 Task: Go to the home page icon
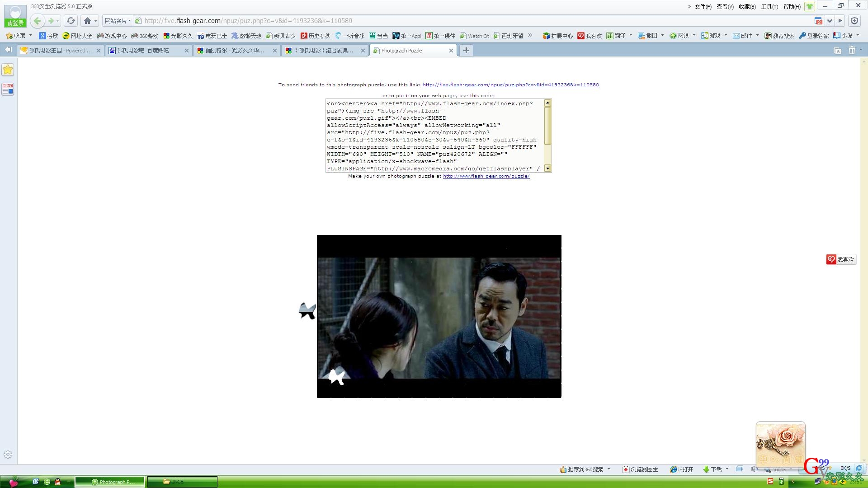tap(87, 21)
